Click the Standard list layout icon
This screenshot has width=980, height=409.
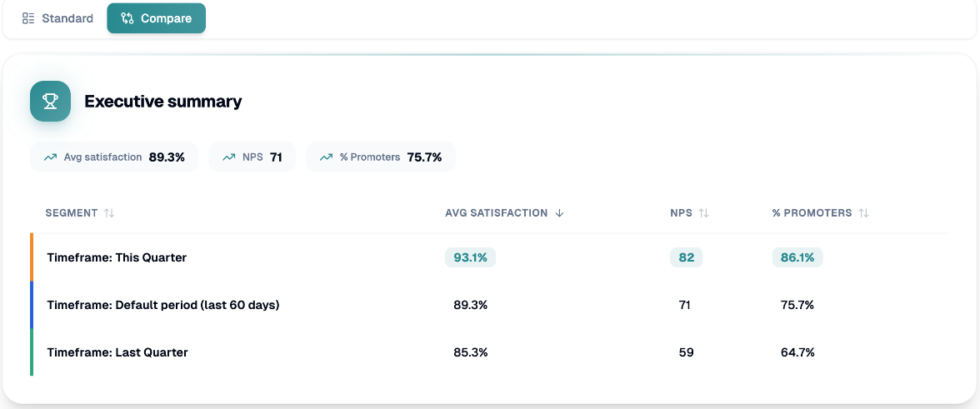tap(28, 18)
